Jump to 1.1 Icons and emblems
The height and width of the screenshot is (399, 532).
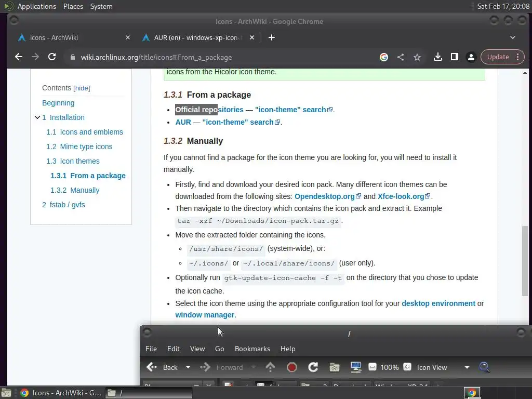tap(85, 132)
